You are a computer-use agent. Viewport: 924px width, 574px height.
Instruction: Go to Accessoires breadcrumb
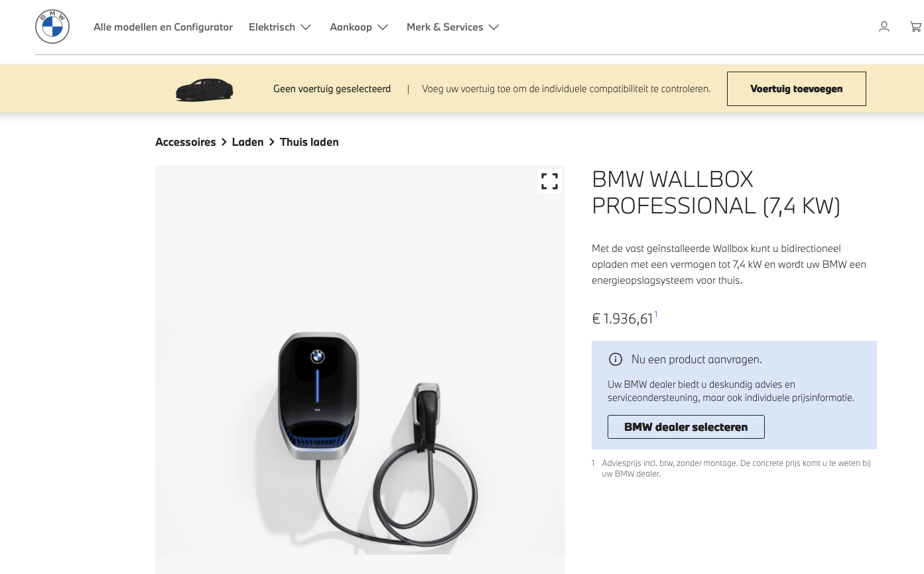click(186, 142)
